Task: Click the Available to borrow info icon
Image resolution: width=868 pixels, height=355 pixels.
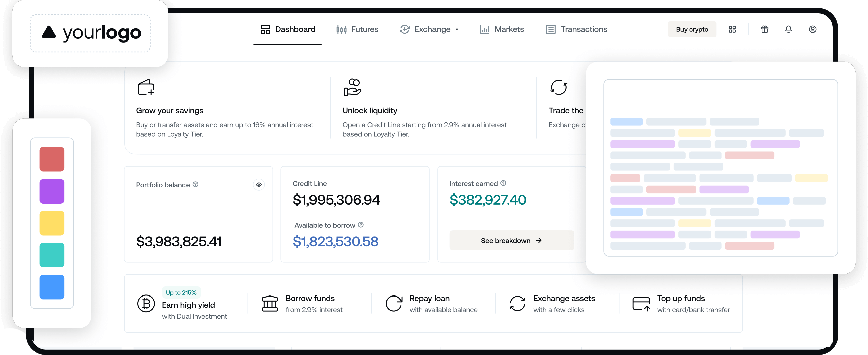Action: point(361,225)
